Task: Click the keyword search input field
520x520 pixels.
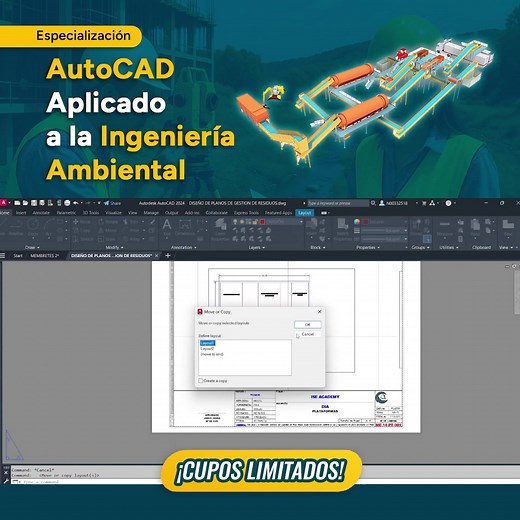Action: pos(338,203)
